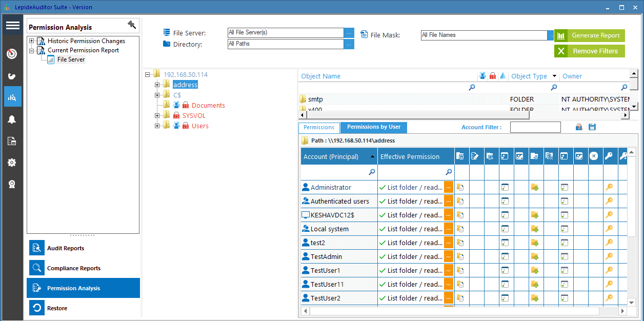
Task: Click the red lock icon in object list header
Action: click(x=493, y=76)
